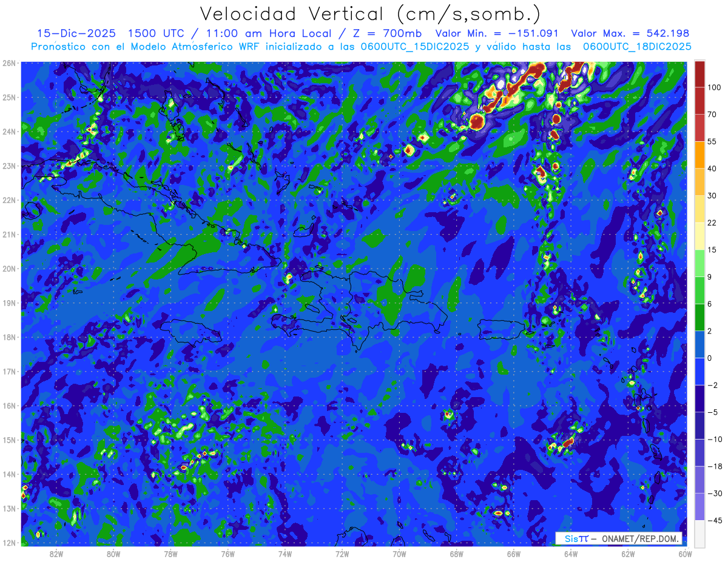Viewport: 728px width, 562px height.
Task: Click the longitude label "70W"
Action: pyautogui.click(x=399, y=554)
